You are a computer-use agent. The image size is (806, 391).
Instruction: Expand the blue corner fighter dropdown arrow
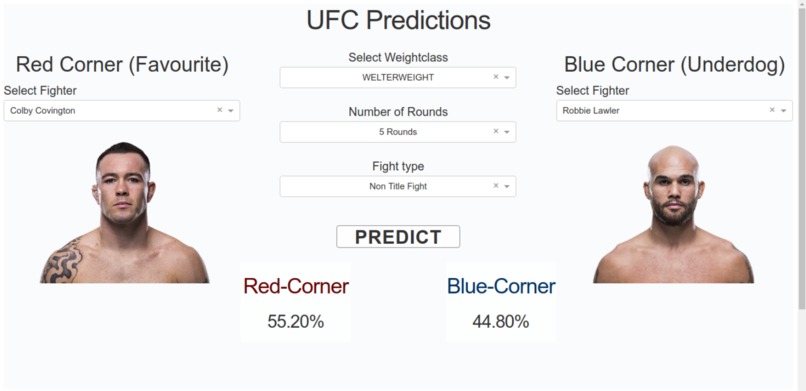point(783,110)
